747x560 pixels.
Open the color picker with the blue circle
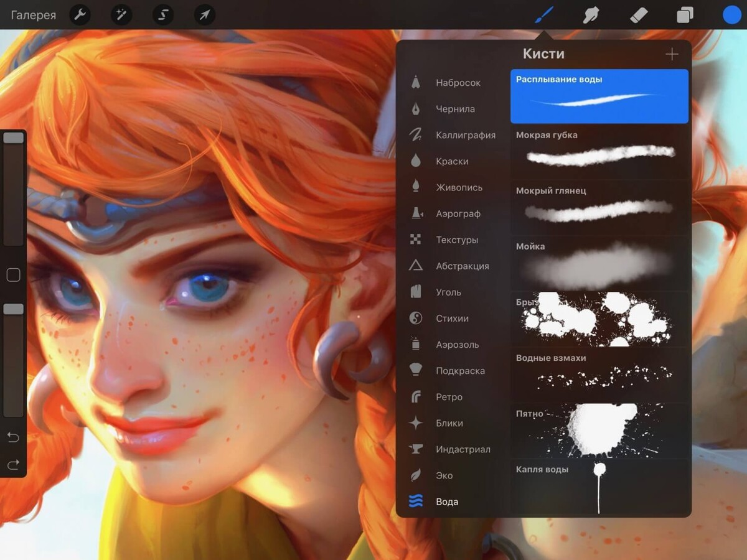click(x=731, y=15)
